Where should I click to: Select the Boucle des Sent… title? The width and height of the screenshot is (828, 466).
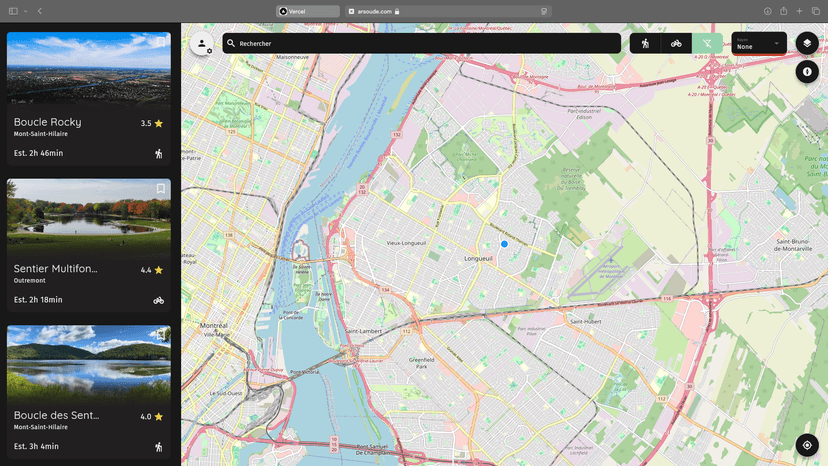57,415
